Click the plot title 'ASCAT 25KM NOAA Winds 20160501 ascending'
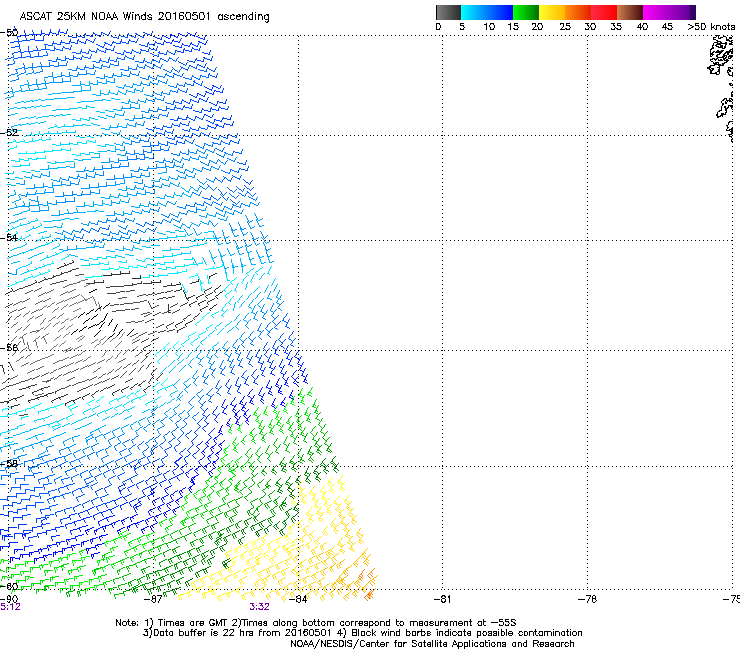The width and height of the screenshot is (740, 650). tap(144, 17)
